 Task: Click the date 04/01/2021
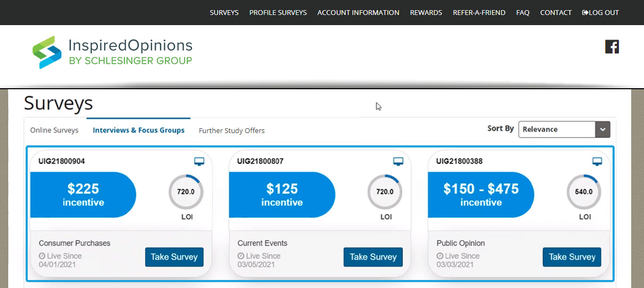point(58,264)
